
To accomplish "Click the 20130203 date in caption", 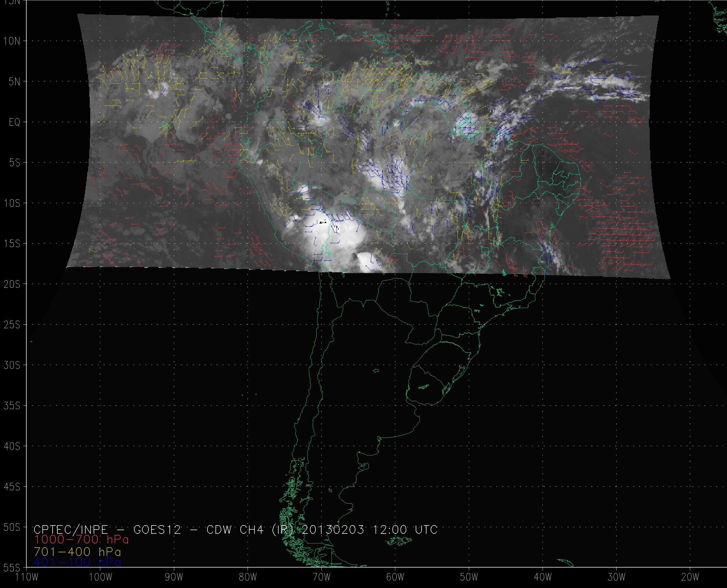I will [333, 529].
